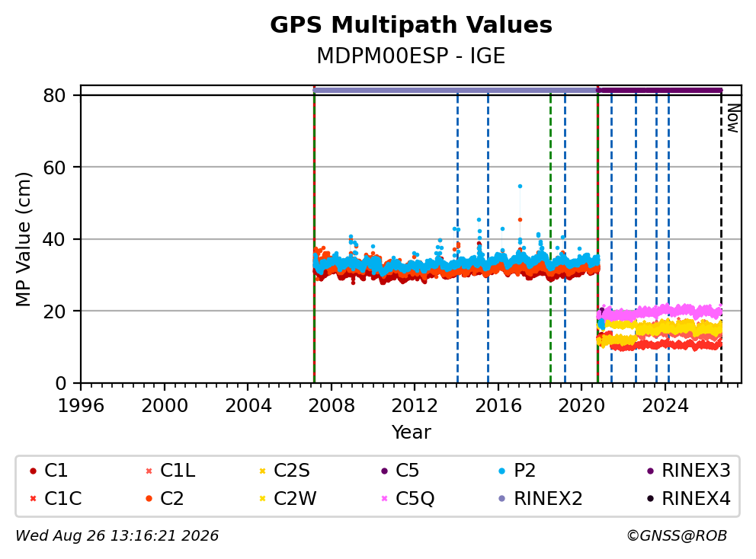Click the highest P2 outlier point near 2017
This screenshot has width=756, height=559.
(520, 186)
